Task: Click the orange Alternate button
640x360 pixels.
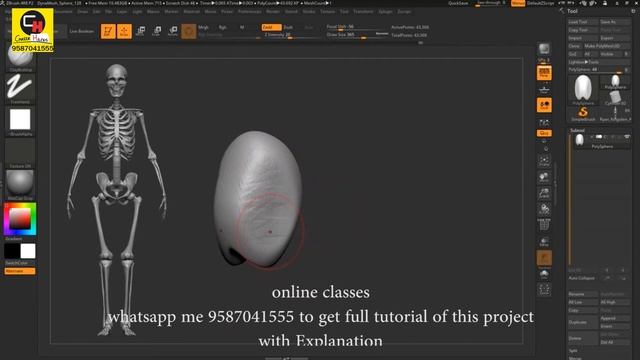Action: click(20, 271)
